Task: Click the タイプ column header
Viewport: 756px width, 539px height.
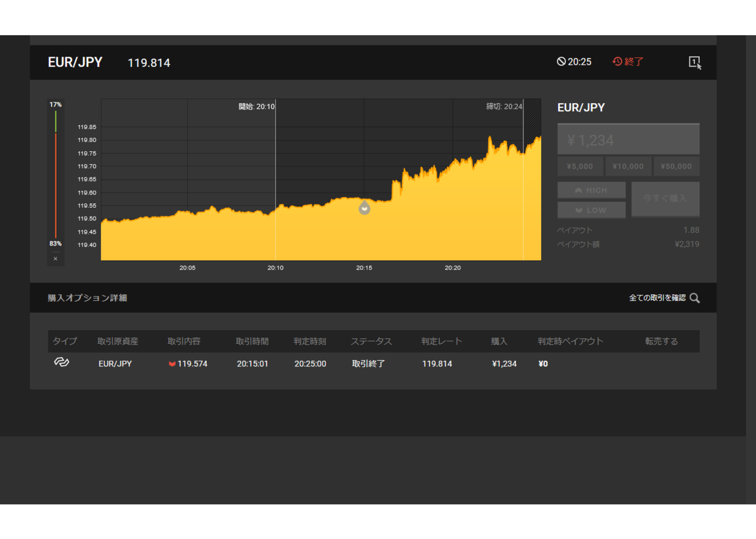Action: click(65, 341)
